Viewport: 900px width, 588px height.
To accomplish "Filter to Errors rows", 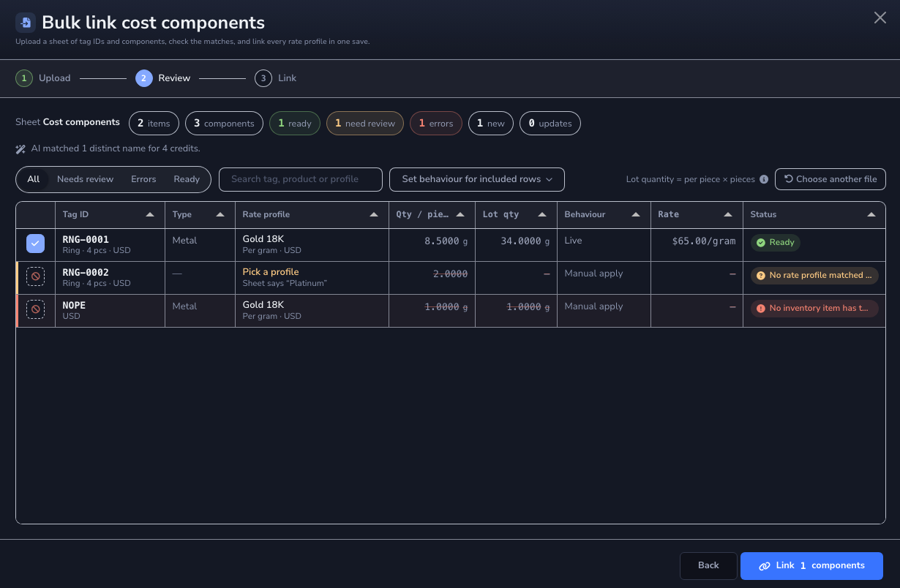I will [143, 179].
